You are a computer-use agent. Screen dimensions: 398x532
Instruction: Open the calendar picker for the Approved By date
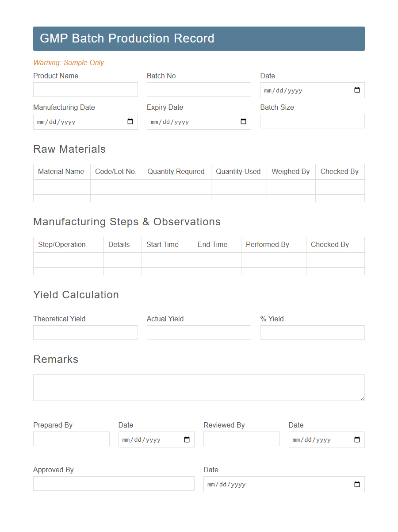pos(357,484)
